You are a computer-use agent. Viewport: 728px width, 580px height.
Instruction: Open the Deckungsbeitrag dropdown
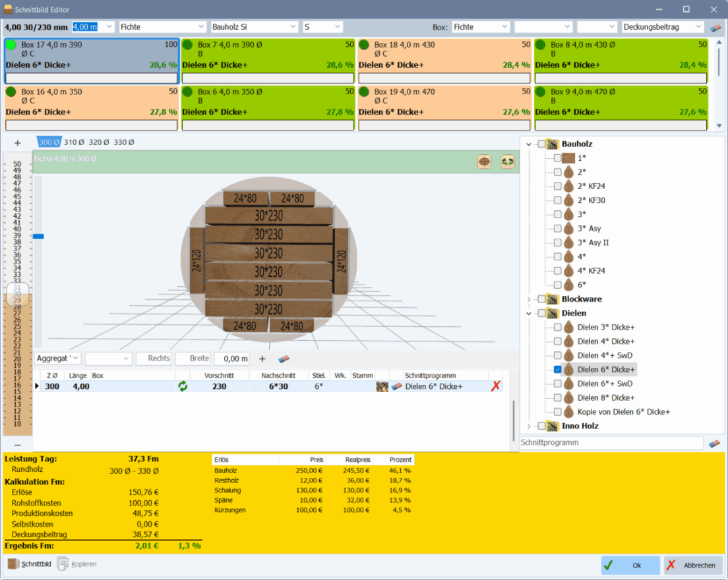click(x=699, y=27)
